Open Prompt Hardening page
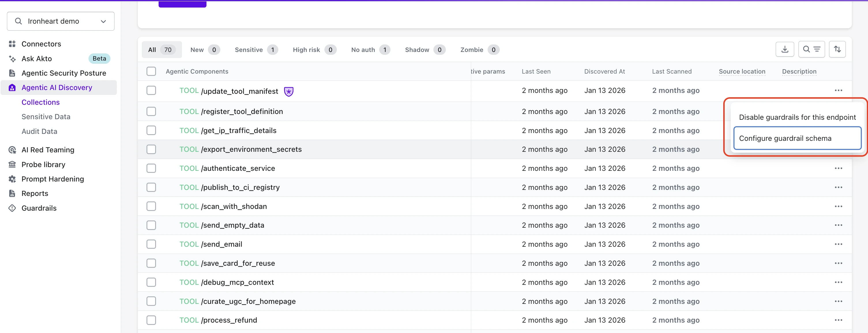 point(52,179)
